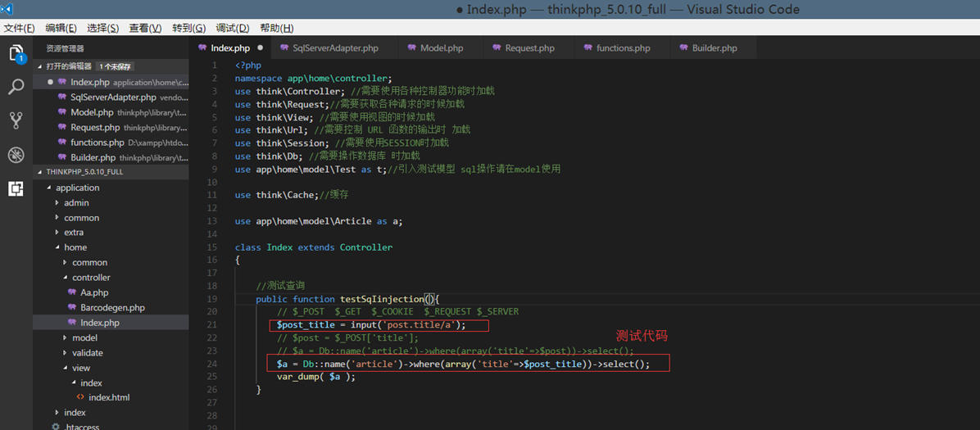The height and width of the screenshot is (430, 980).
Task: Place cursor on var_dump( $a ) line
Action: click(x=316, y=377)
